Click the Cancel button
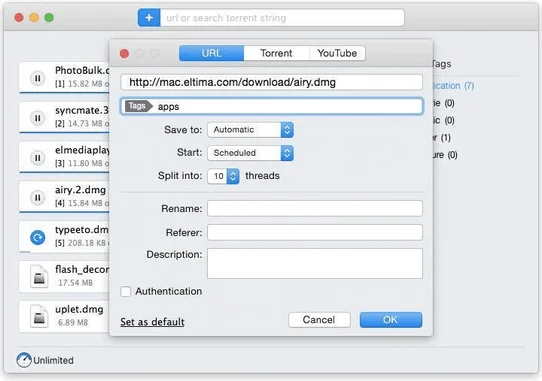 (319, 320)
